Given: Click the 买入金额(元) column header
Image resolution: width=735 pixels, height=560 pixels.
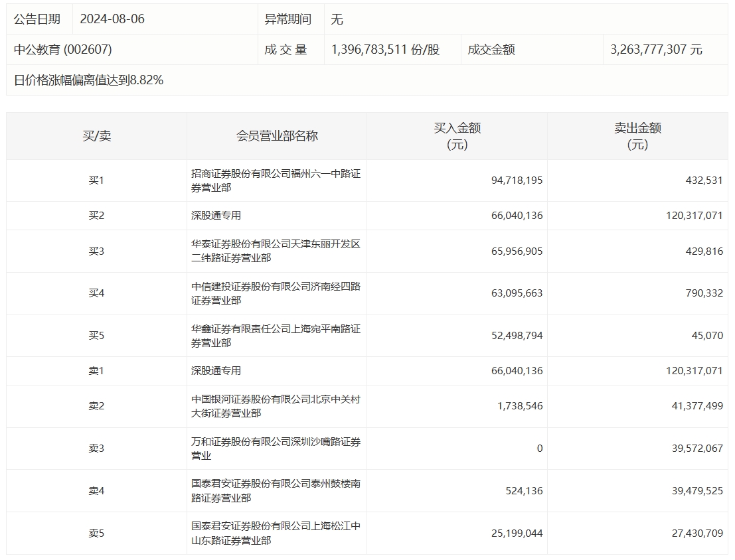Looking at the screenshot, I should pos(457,136).
